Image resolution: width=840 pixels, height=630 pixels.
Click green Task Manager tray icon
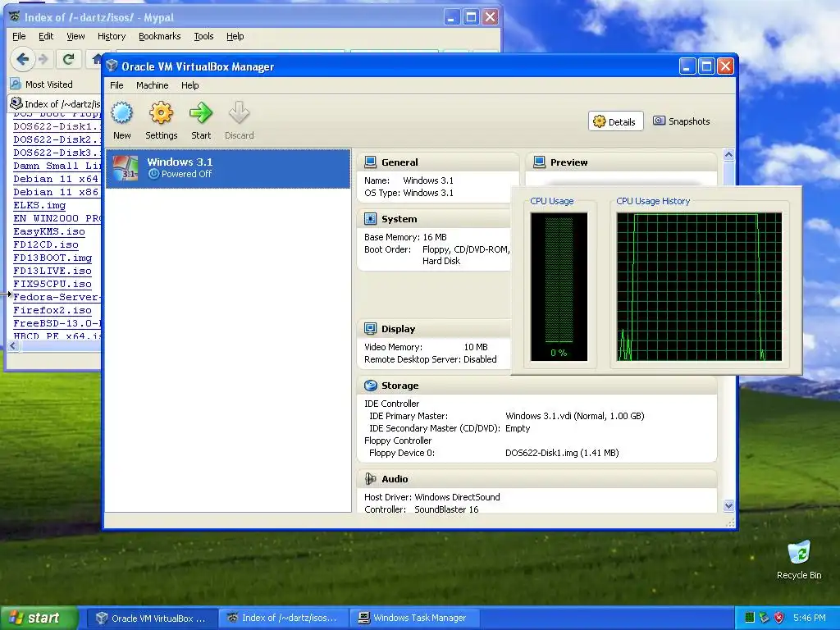[x=750, y=618]
